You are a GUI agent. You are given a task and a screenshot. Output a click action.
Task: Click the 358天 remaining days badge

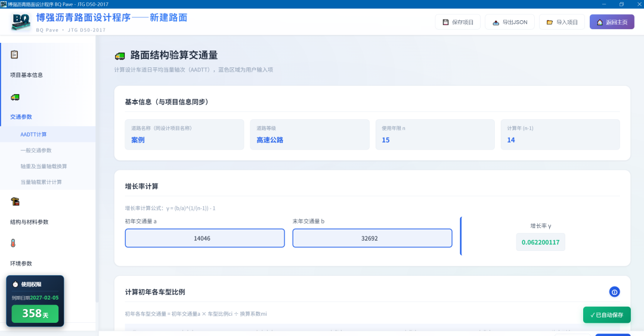35,313
